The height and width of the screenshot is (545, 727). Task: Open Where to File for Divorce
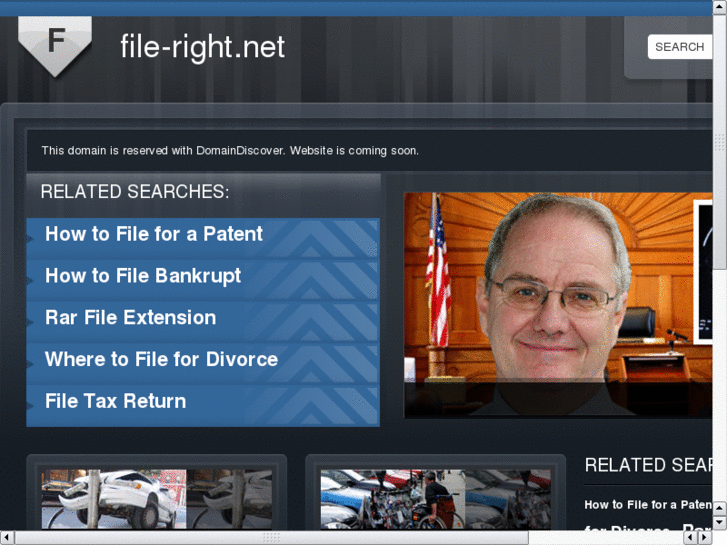click(161, 359)
